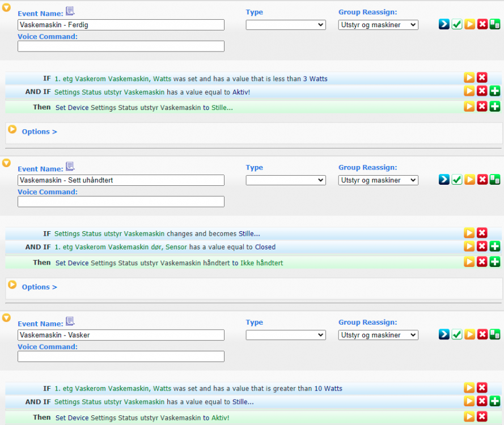The width and height of the screenshot is (504, 425).
Task: Delete the 'Vaskemaskin dør, Sensor equal to Closed' condition
Action: point(482,246)
